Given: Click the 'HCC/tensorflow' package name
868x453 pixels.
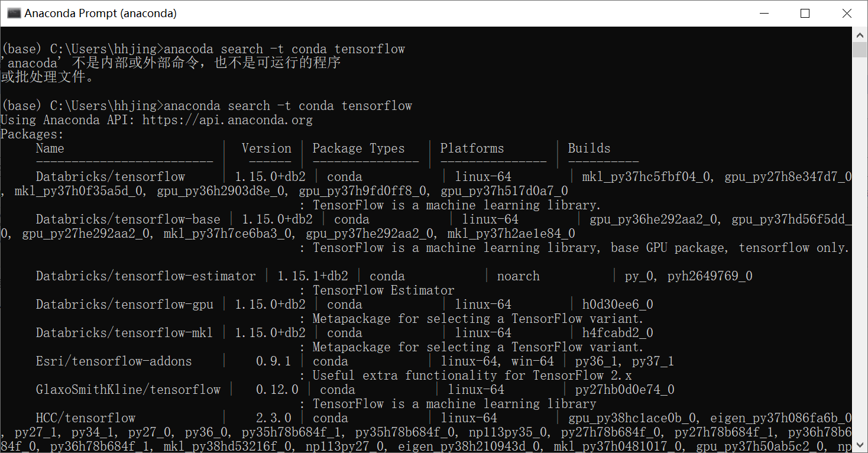Looking at the screenshot, I should click(x=85, y=418).
